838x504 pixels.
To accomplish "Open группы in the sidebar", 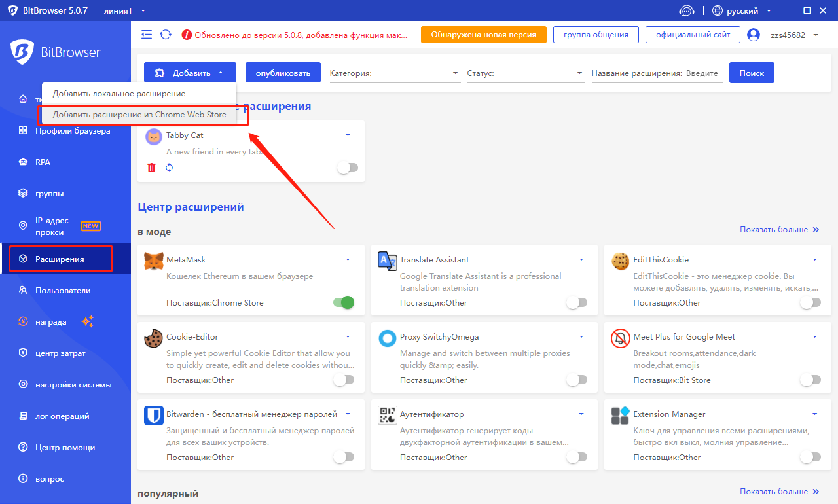I will pos(65,194).
